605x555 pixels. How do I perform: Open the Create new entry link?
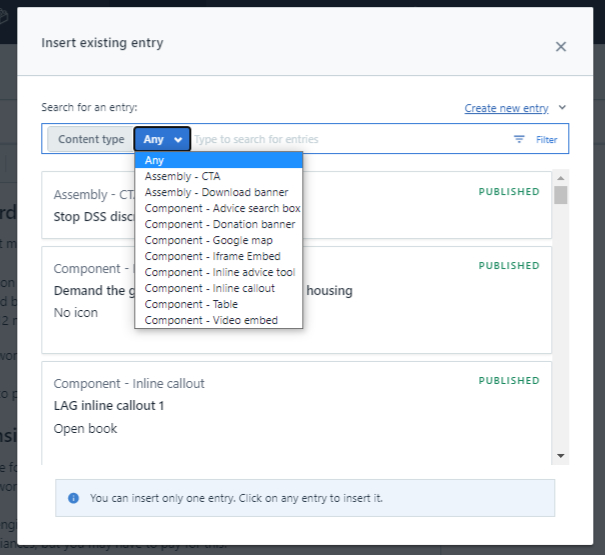(x=506, y=108)
